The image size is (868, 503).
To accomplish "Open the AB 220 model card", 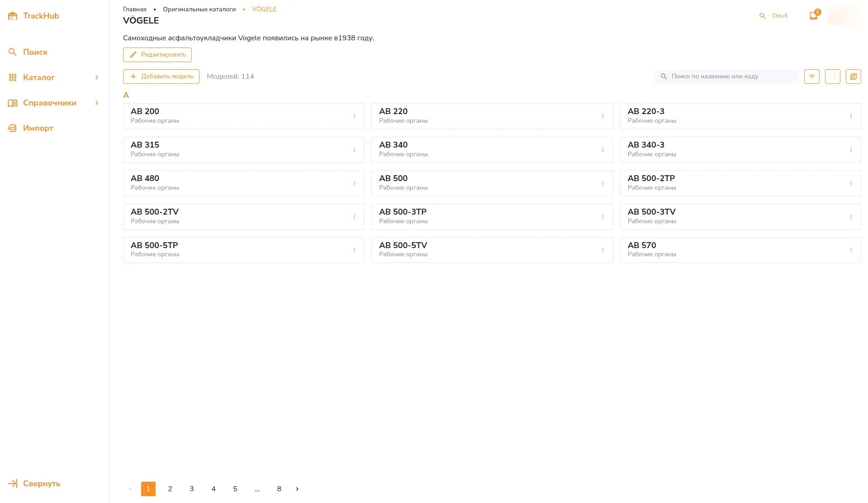I will coord(492,116).
